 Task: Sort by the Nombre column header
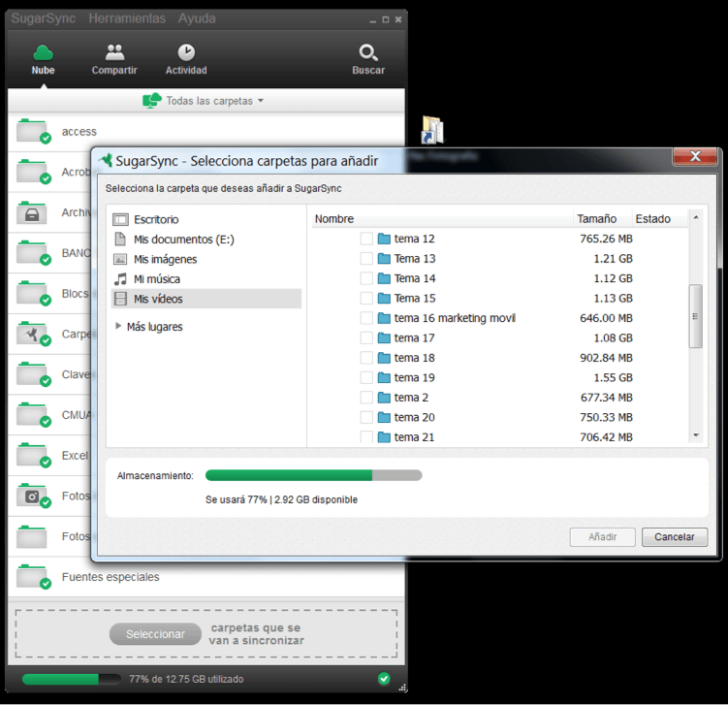442,219
